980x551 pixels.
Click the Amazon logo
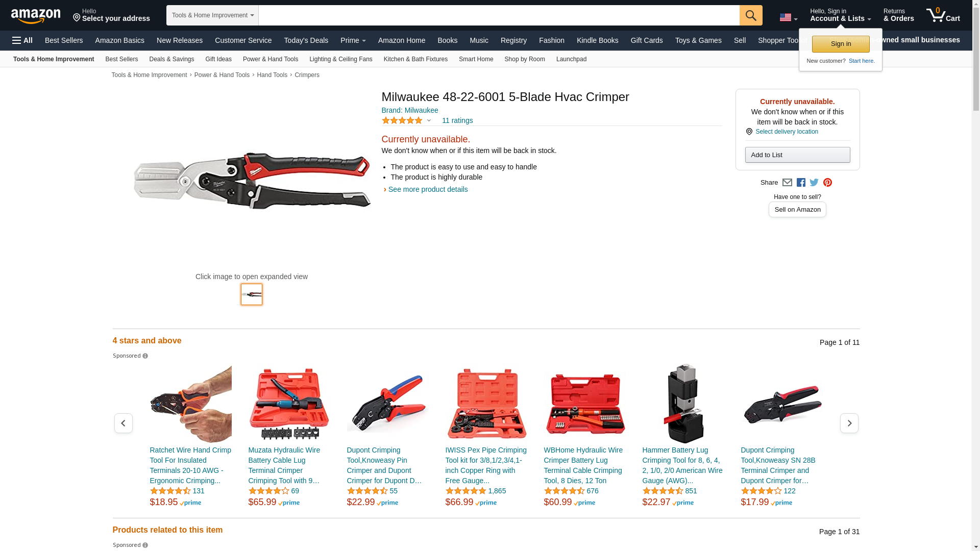36,16
